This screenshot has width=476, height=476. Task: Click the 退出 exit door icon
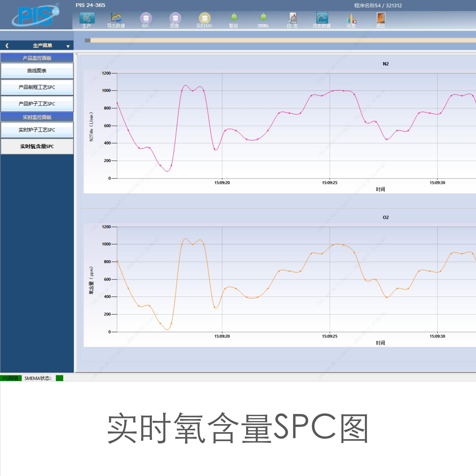381,19
